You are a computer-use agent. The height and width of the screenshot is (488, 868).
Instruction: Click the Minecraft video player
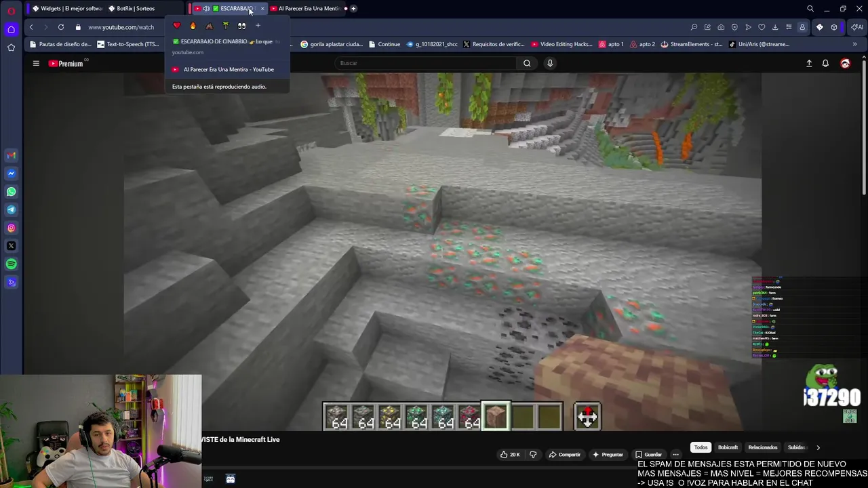(442, 252)
